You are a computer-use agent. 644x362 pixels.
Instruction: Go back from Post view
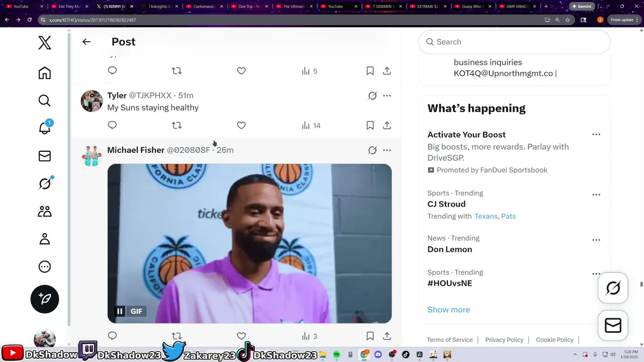(x=87, y=42)
